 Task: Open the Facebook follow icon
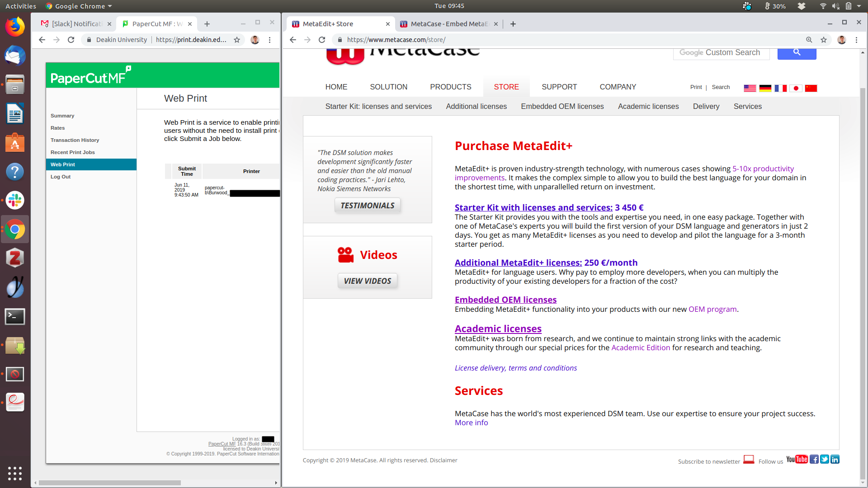814,460
